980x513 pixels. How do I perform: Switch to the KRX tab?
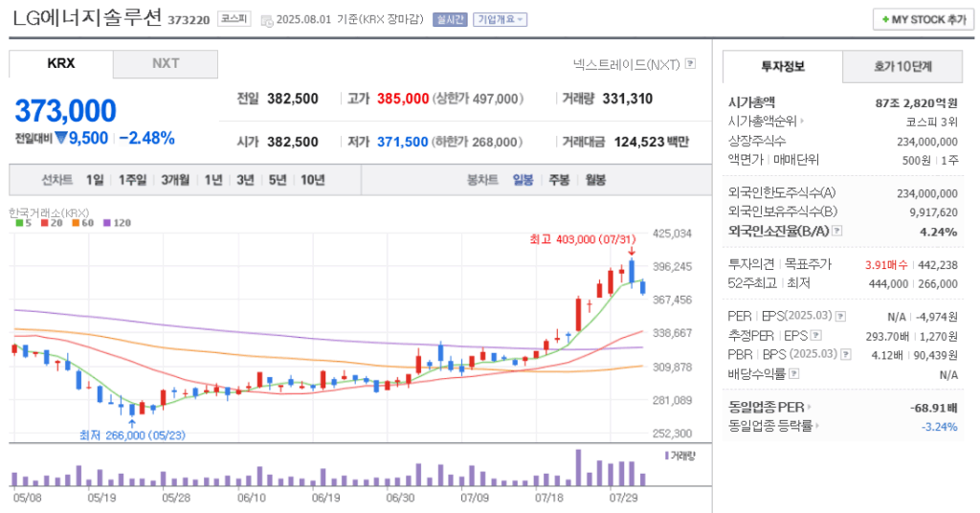pyautogui.click(x=61, y=64)
